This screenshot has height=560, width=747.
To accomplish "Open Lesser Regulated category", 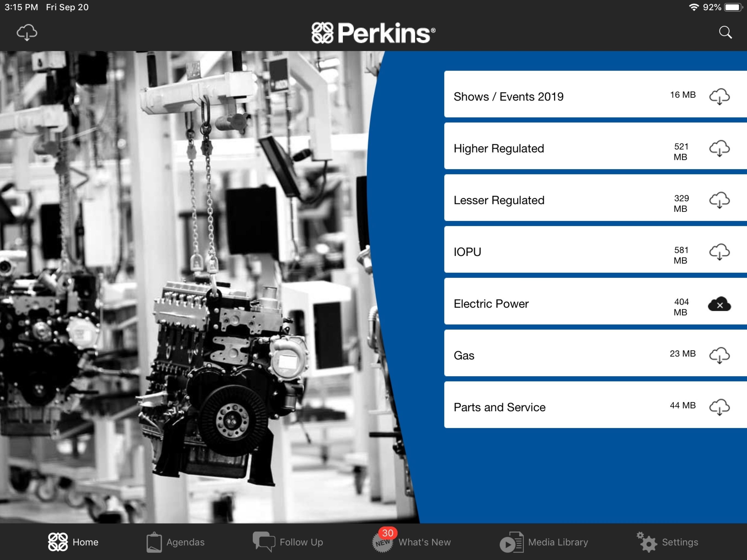I will point(595,198).
